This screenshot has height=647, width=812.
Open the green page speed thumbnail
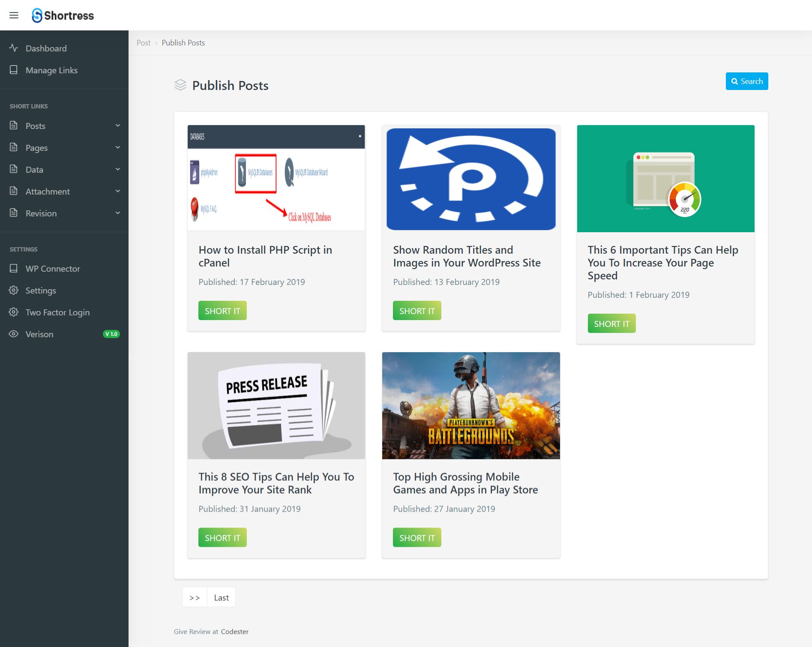click(666, 178)
